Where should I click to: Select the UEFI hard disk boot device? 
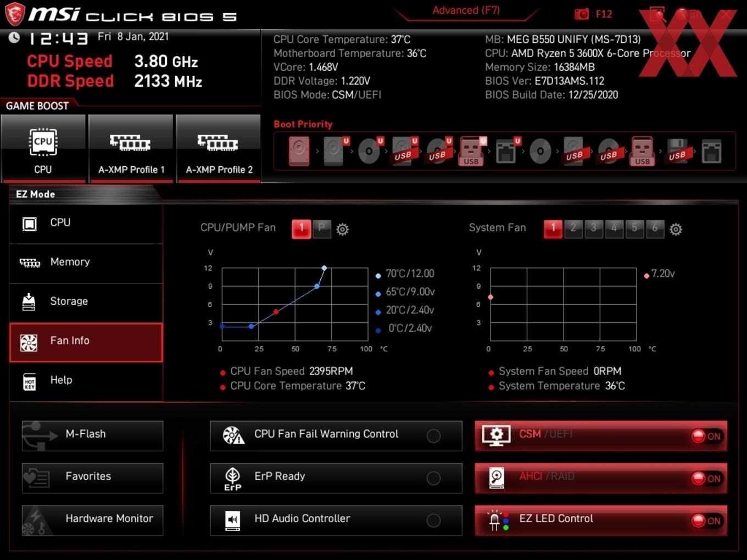[335, 151]
